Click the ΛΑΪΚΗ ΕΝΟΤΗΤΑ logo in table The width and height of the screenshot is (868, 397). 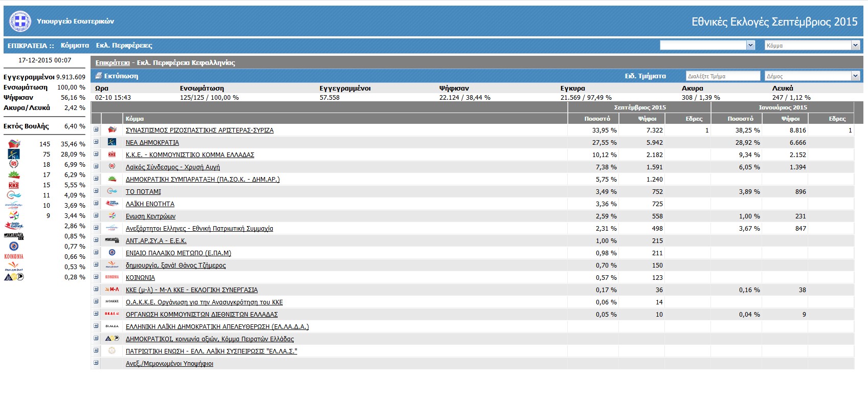point(112,204)
